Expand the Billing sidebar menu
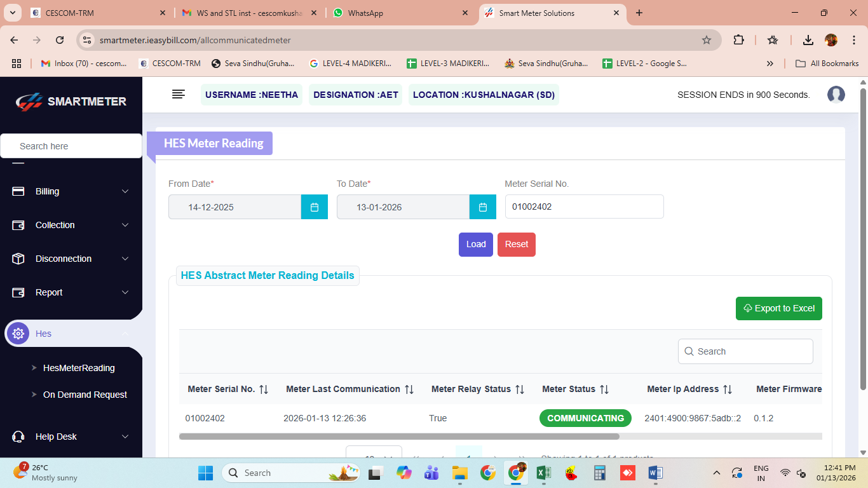This screenshot has width=868, height=488. (71, 191)
